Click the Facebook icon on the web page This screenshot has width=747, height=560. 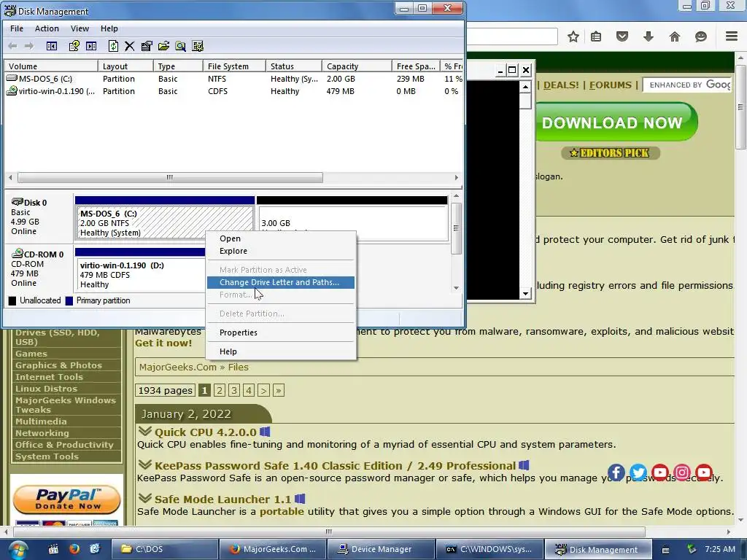[616, 472]
